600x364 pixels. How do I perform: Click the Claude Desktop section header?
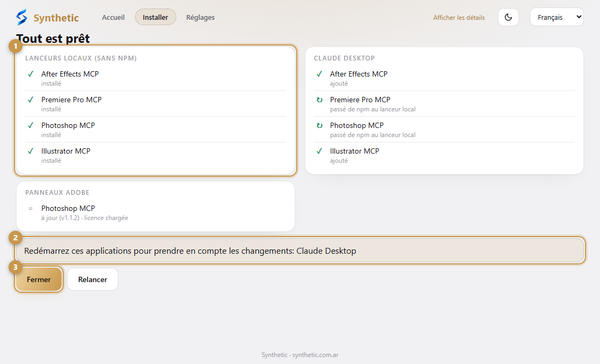344,58
